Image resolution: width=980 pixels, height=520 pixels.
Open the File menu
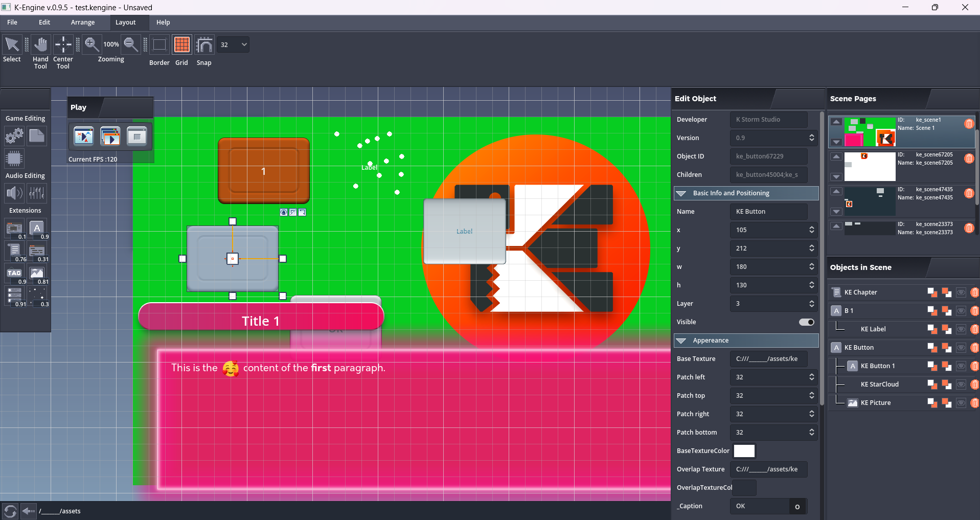tap(12, 22)
